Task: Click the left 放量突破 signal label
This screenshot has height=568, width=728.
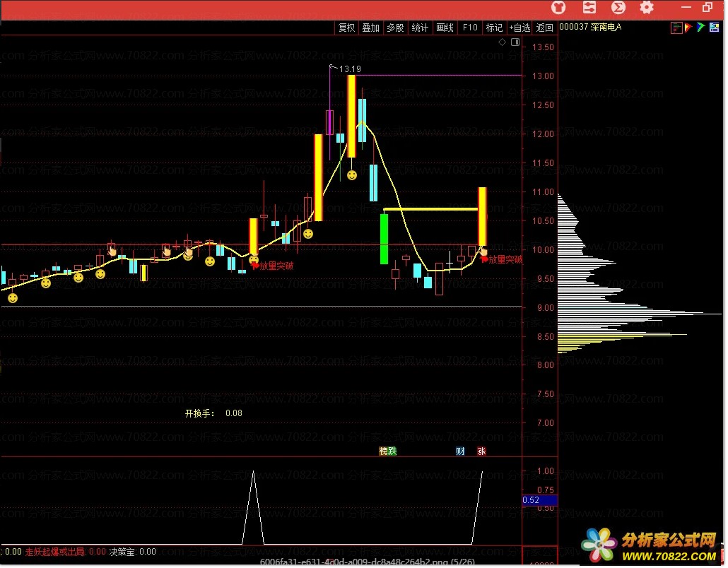Action: tap(276, 266)
